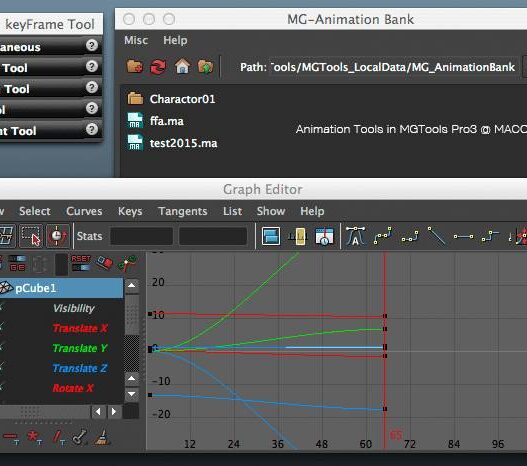Click the frame all blue icon
The width and height of the screenshot is (527, 466).
(x=271, y=236)
